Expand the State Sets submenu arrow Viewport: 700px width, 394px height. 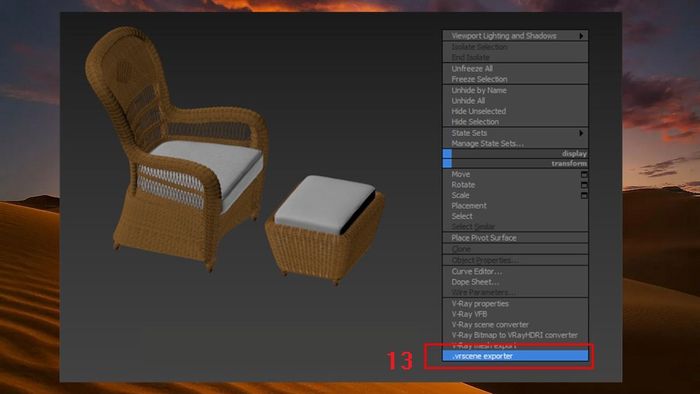581,133
